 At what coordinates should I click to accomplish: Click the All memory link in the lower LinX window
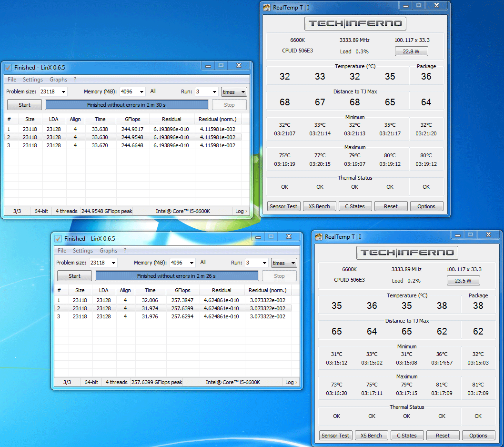pos(203,263)
